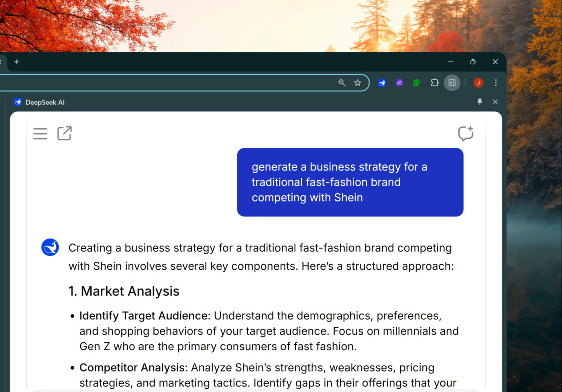Viewport: 562px width, 392px height.
Task: Bookmark this page with the star icon
Action: tap(357, 83)
